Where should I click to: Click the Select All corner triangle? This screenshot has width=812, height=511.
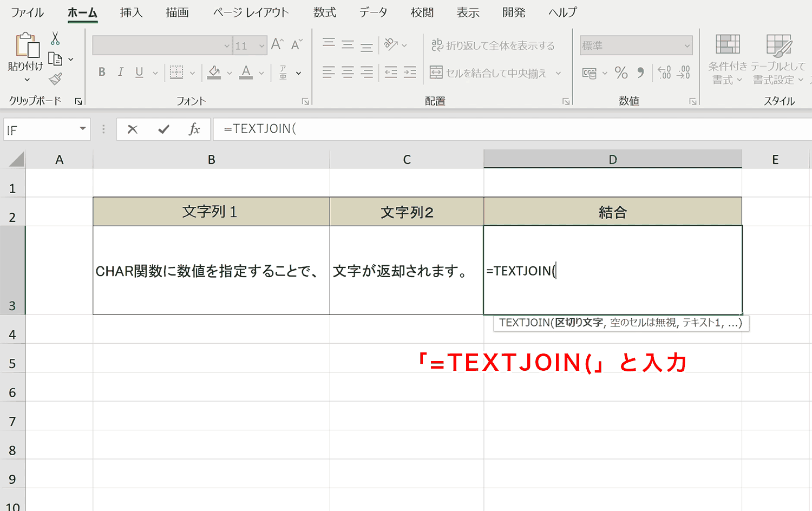16,160
